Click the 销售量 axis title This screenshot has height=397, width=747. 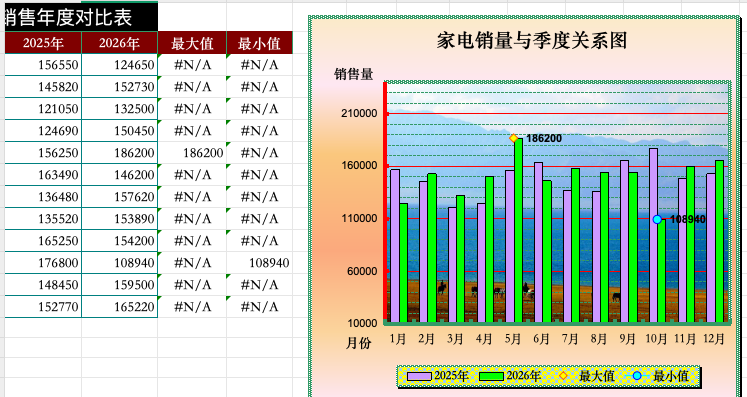pyautogui.click(x=353, y=74)
